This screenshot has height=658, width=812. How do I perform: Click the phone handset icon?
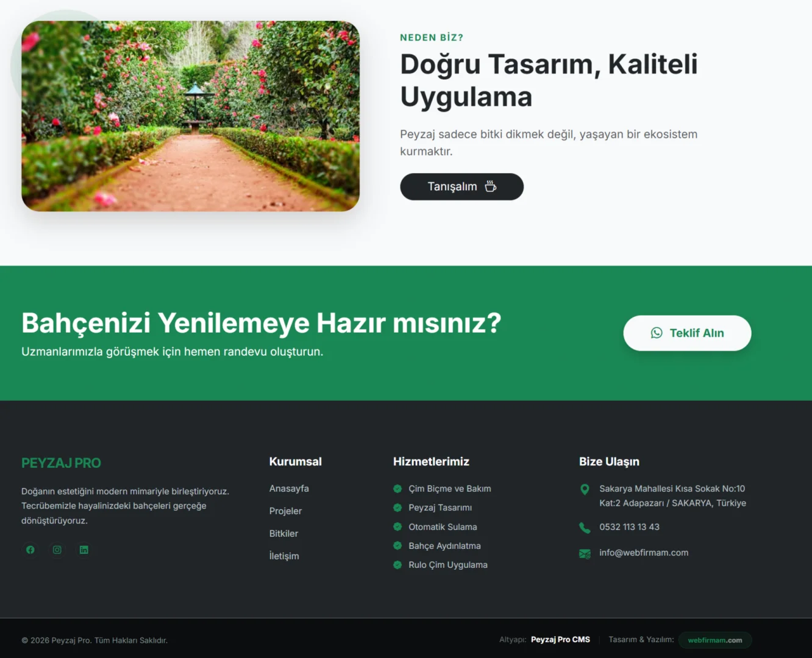585,528
